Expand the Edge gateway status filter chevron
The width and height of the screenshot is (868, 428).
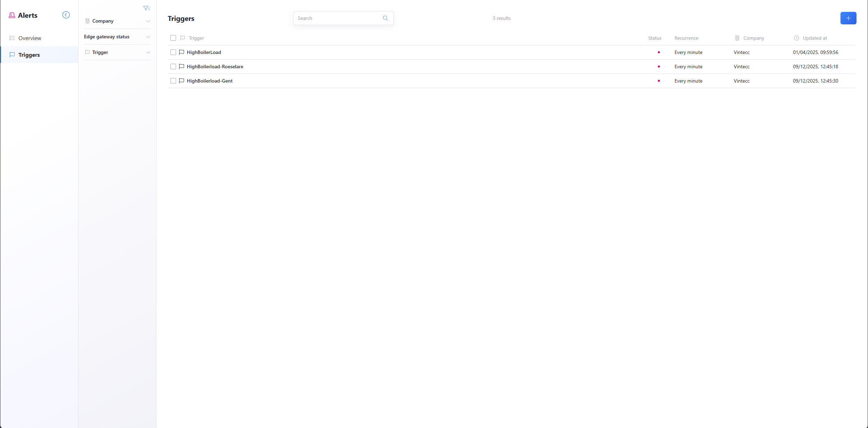(x=148, y=37)
